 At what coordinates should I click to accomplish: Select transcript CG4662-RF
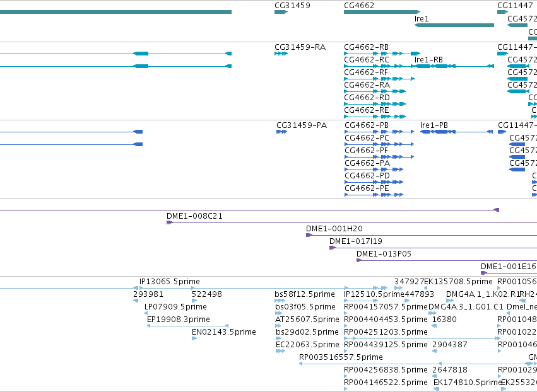click(x=366, y=72)
